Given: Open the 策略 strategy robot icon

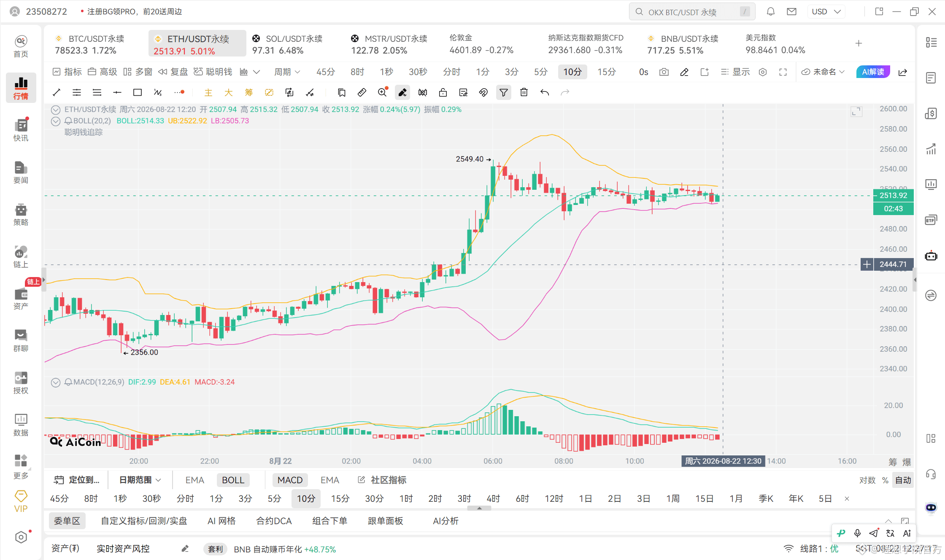Looking at the screenshot, I should (x=21, y=214).
